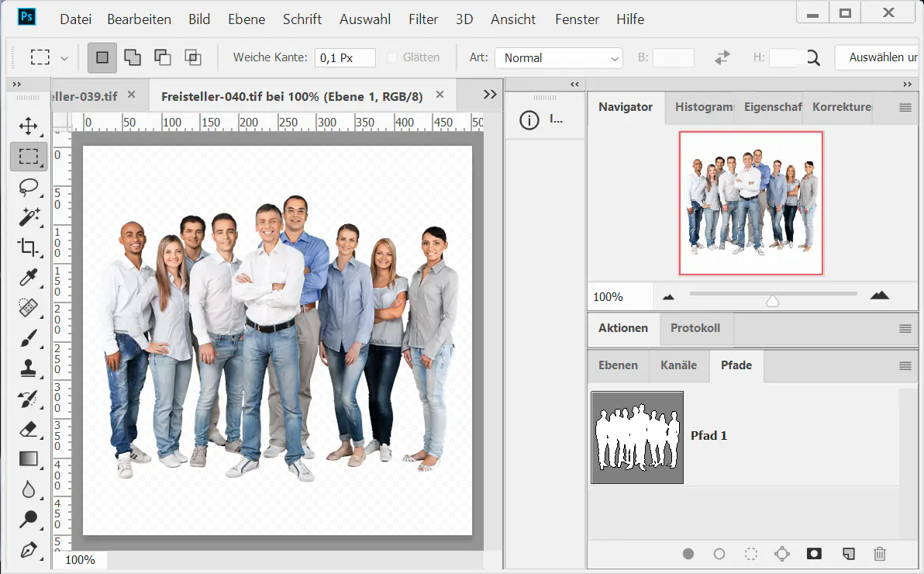924x574 pixels.
Task: Toggle the Intersect-with-selection mode
Action: (x=193, y=57)
